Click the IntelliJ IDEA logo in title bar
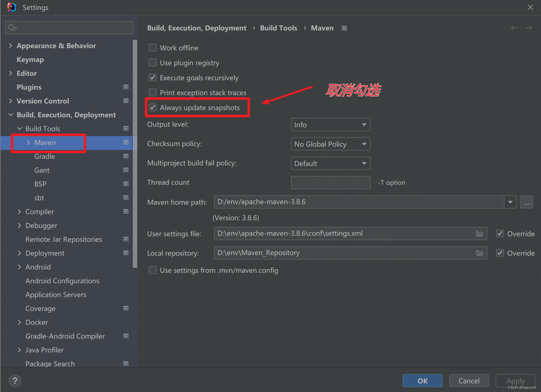Image resolution: width=541 pixels, height=392 pixels. tap(11, 7)
